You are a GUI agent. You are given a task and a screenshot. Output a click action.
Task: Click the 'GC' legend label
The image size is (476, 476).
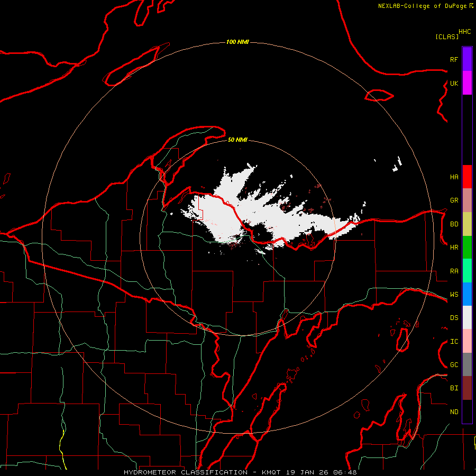coord(454,365)
